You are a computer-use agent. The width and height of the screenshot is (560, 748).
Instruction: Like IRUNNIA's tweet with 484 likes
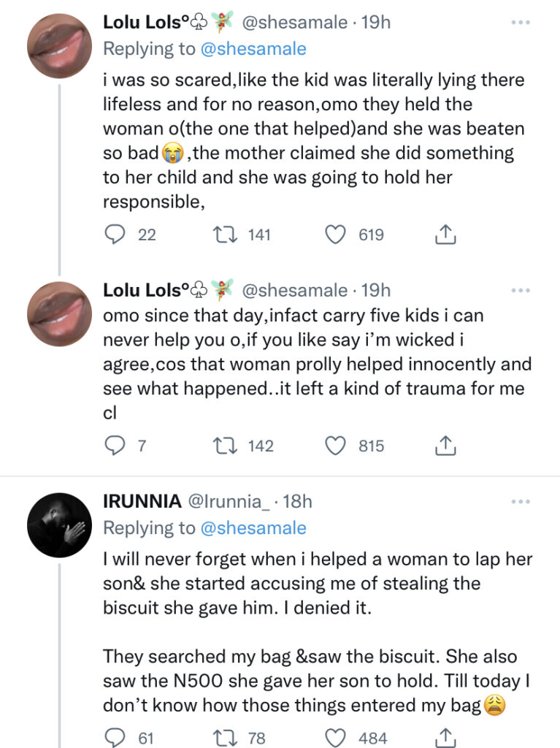[334, 737]
